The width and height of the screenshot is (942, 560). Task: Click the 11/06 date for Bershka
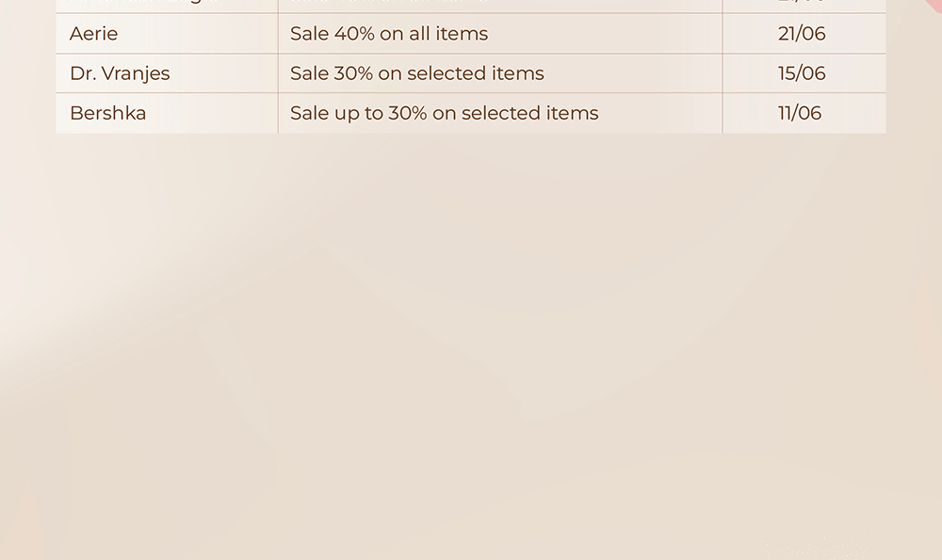(x=800, y=113)
